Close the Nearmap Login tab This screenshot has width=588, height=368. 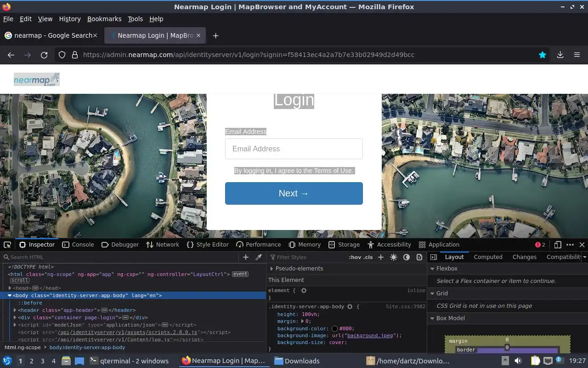coord(198,35)
